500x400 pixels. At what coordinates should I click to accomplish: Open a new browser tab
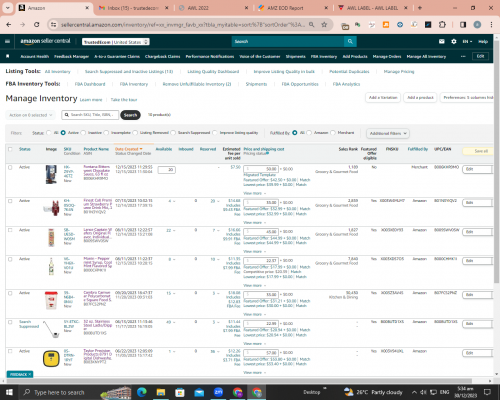tap(420, 8)
